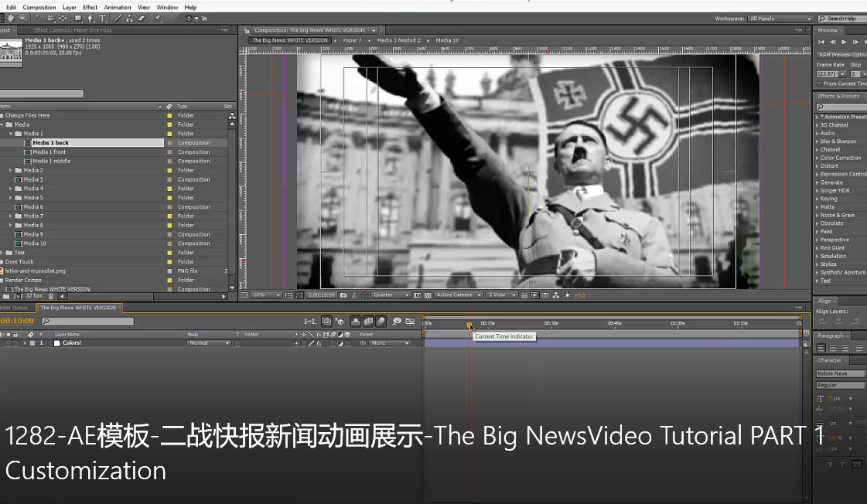The image size is (867, 504).
Task: Select the Pan Behind anchor tool
Action: [x=63, y=19]
